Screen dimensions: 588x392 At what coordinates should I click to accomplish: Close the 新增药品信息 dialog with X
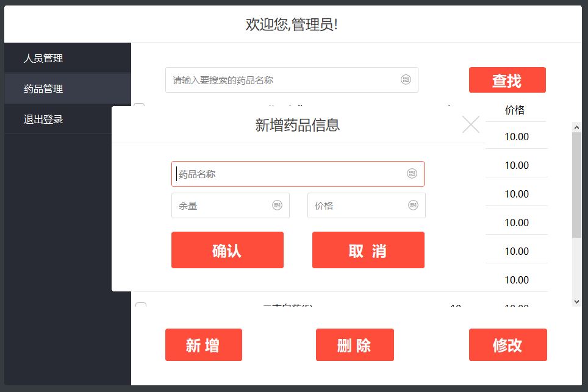click(471, 124)
